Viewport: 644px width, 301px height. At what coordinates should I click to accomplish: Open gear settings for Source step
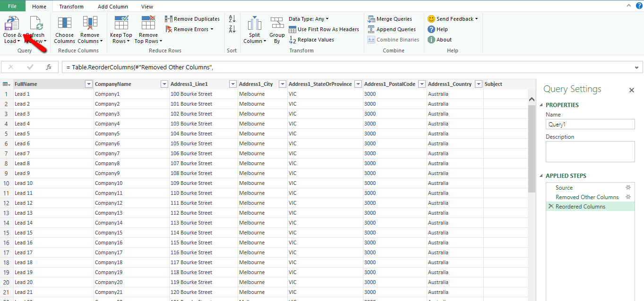pyautogui.click(x=628, y=187)
